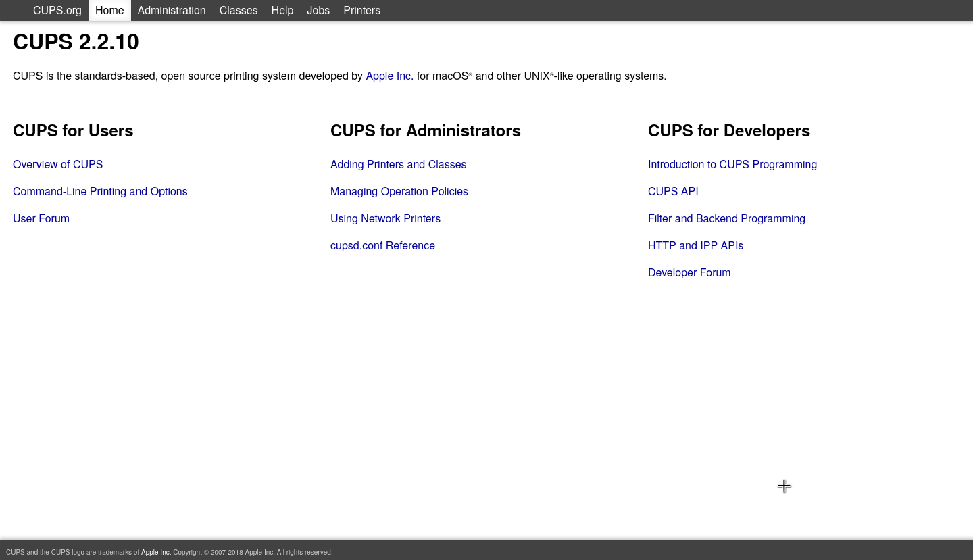Click the CUPS for Developers heading
Screen dimensions: 973x560
[x=728, y=131]
